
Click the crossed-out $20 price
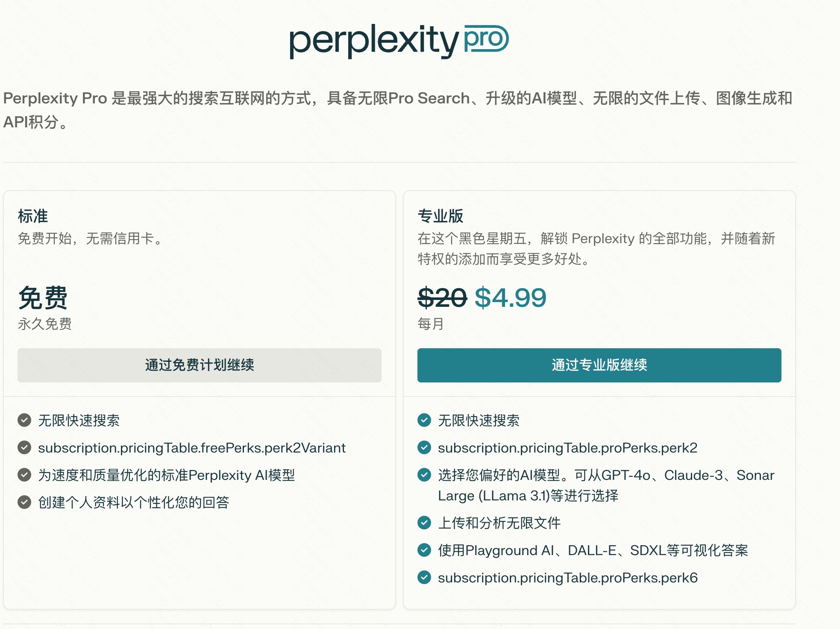point(442,298)
